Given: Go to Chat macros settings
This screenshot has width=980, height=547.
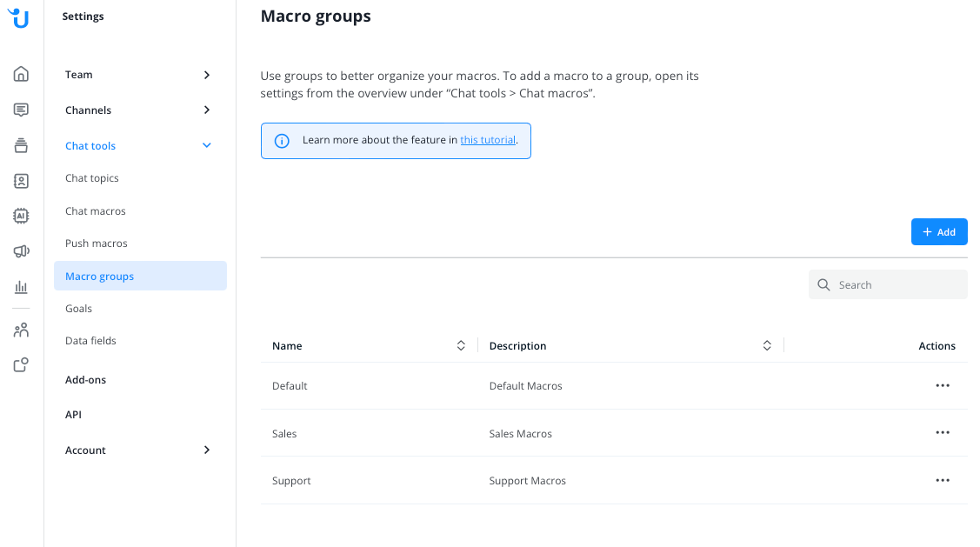Looking at the screenshot, I should tap(96, 211).
